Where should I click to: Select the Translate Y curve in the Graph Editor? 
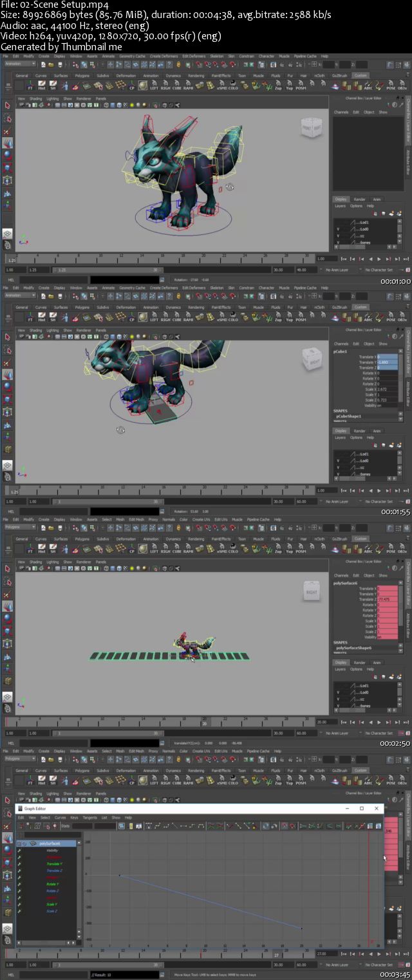pos(53,864)
